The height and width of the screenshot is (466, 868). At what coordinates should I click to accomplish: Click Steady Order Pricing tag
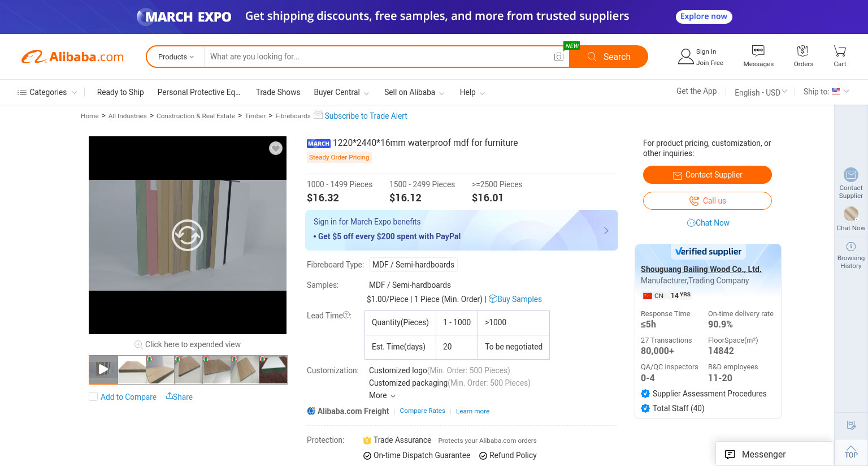(x=339, y=157)
